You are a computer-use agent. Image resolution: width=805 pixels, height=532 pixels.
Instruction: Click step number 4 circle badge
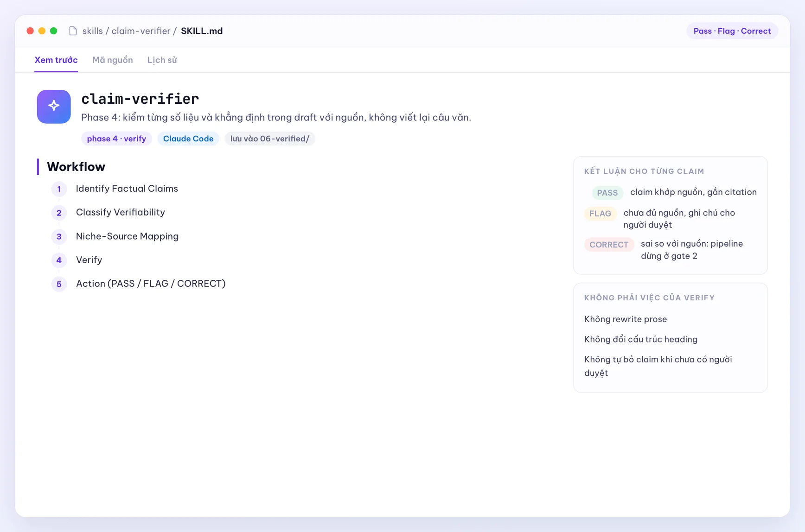pos(59,260)
